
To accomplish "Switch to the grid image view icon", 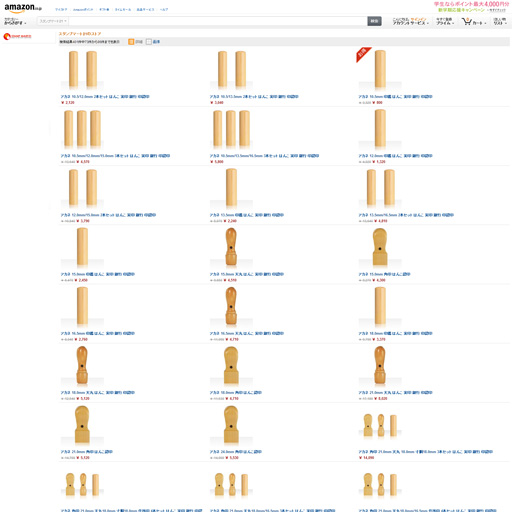I will click(x=149, y=42).
